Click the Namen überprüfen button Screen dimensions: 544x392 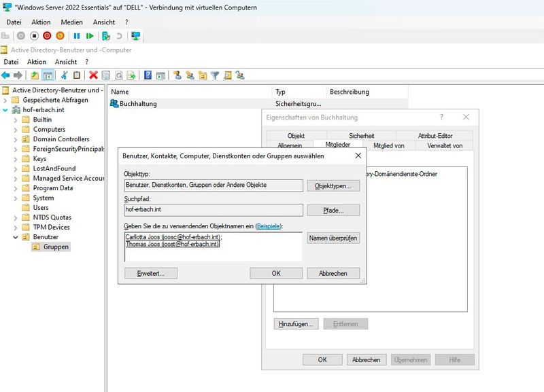tap(333, 238)
